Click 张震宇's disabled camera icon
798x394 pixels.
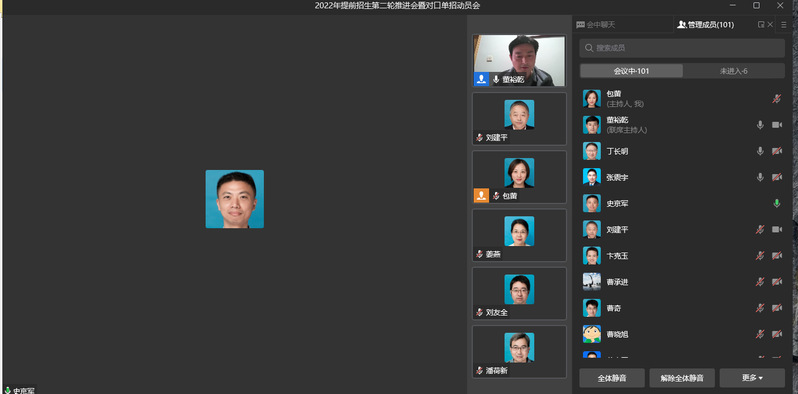coord(777,177)
